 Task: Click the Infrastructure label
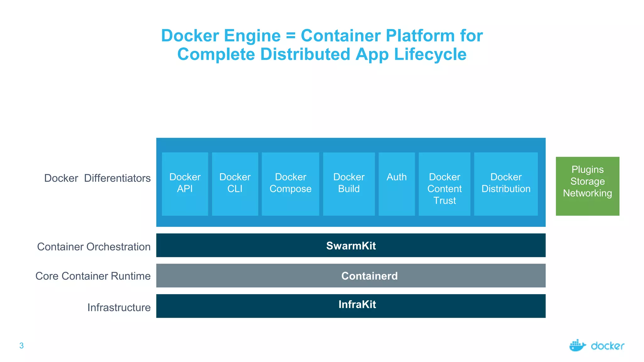click(x=119, y=307)
